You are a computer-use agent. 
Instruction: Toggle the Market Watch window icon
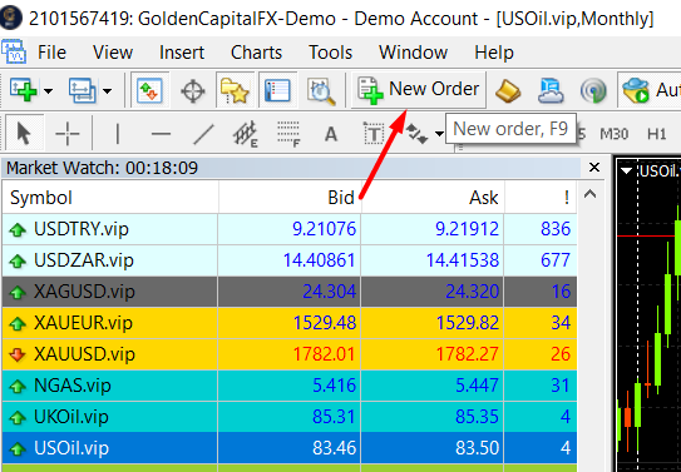[x=150, y=90]
